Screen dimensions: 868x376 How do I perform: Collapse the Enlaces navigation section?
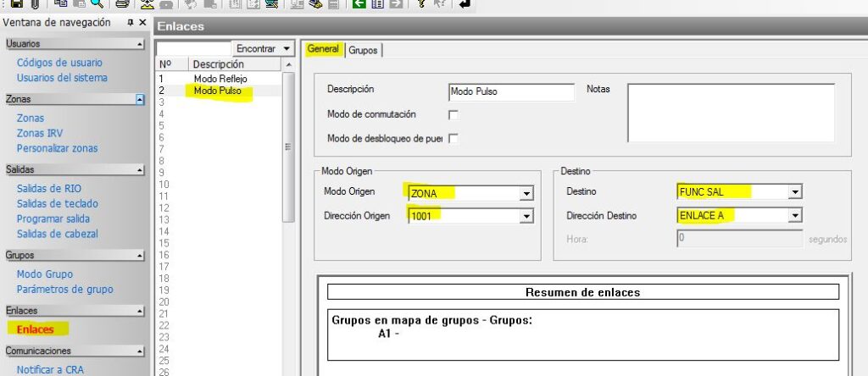[140, 312]
